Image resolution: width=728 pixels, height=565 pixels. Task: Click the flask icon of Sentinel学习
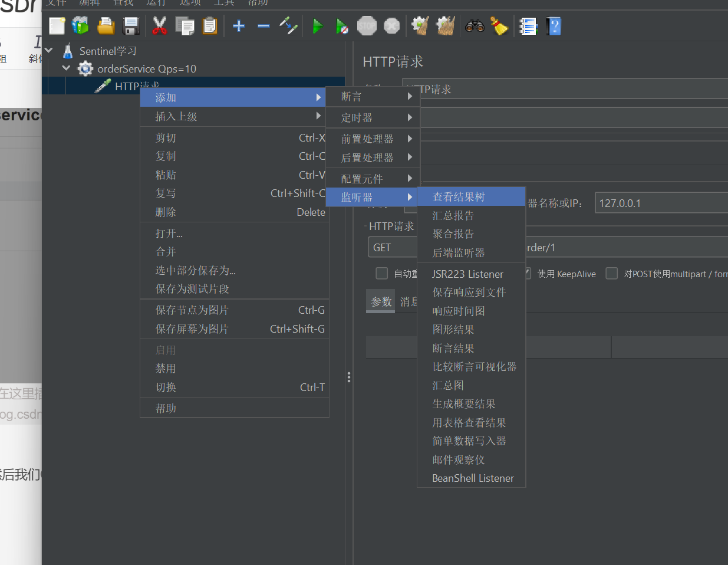(68, 51)
